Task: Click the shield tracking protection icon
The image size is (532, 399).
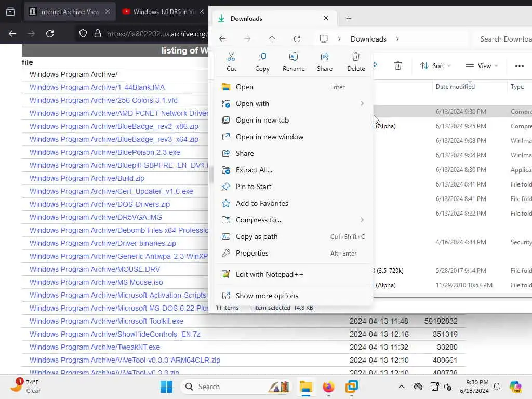Action: tap(83, 34)
